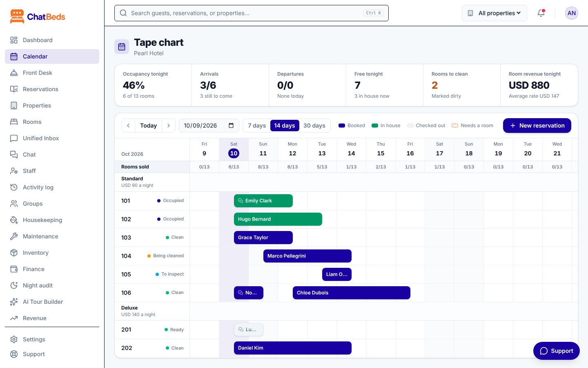
Task: Open Dashboard from the sidebar
Action: point(52,40)
